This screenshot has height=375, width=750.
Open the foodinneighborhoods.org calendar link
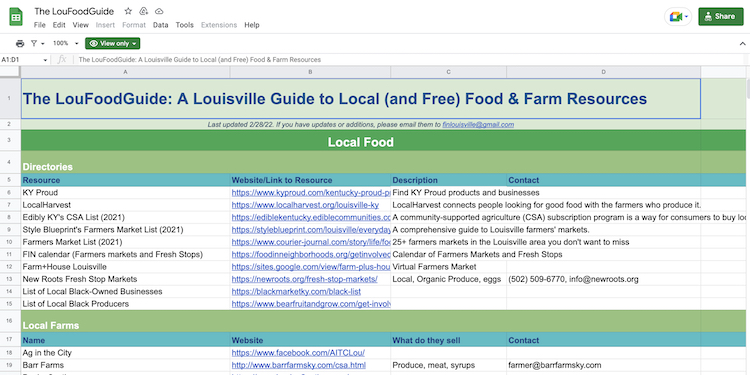point(311,254)
